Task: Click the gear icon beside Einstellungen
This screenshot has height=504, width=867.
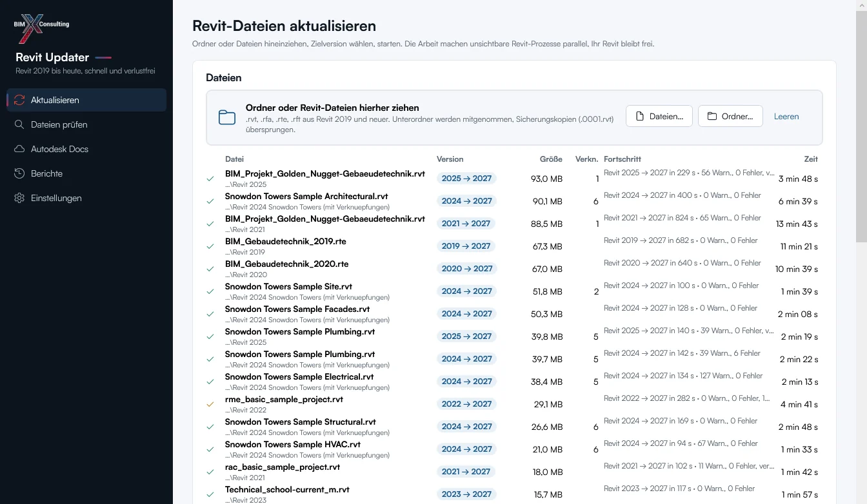Action: click(x=19, y=198)
